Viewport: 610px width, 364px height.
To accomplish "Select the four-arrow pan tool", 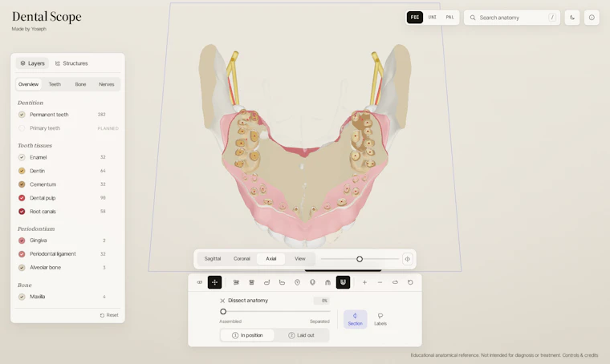I will coord(215,282).
